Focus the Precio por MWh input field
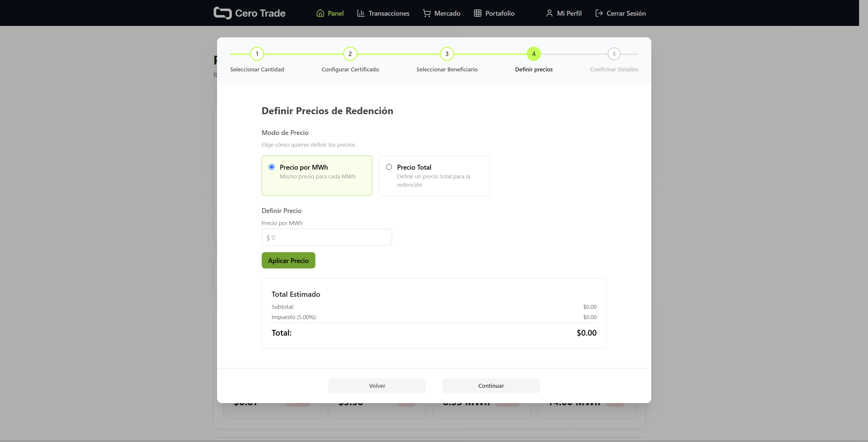 pyautogui.click(x=327, y=237)
